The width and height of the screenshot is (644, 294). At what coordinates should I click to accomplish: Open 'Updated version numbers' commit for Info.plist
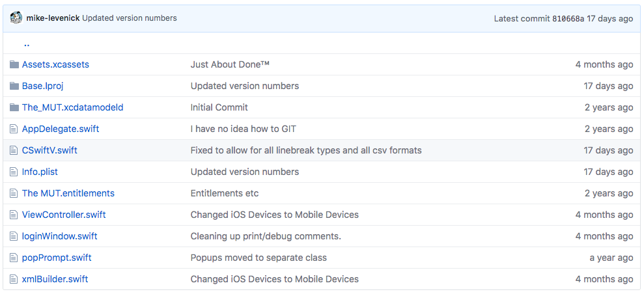point(245,172)
